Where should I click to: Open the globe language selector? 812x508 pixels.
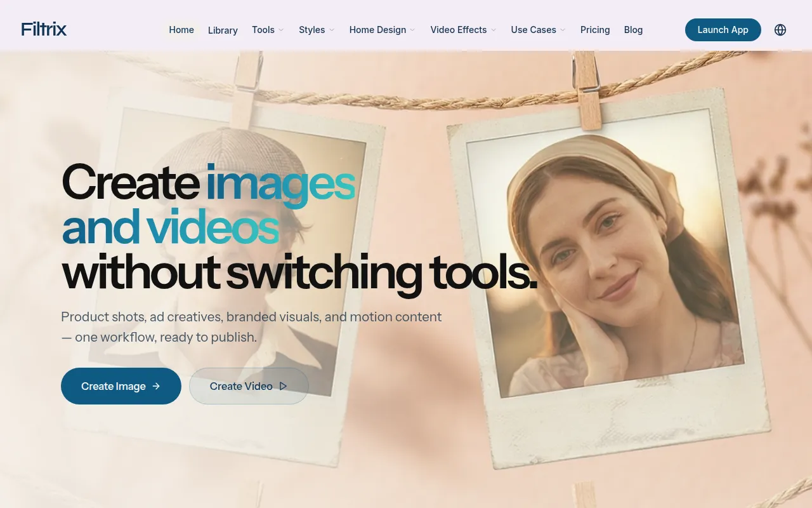780,30
